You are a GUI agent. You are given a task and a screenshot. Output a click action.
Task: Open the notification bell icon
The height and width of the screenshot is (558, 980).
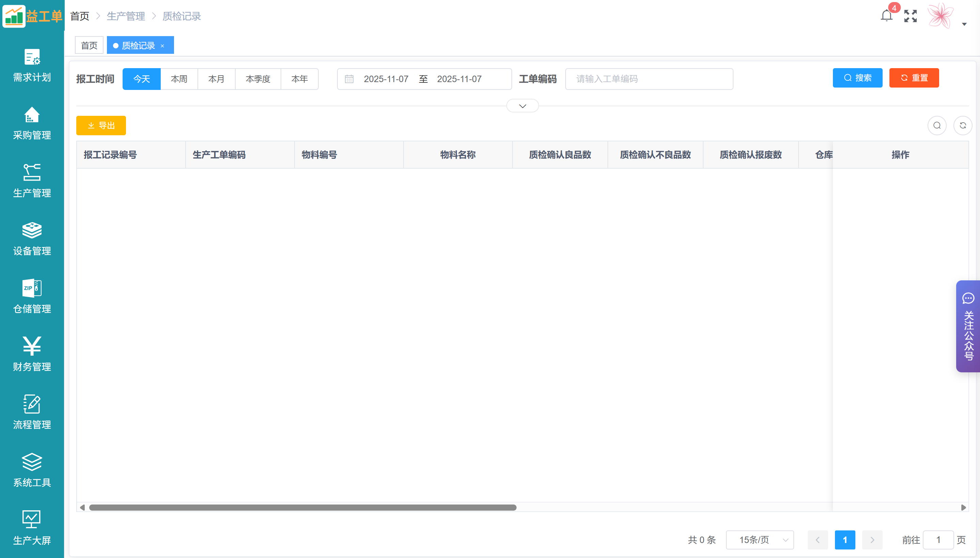[x=886, y=16]
